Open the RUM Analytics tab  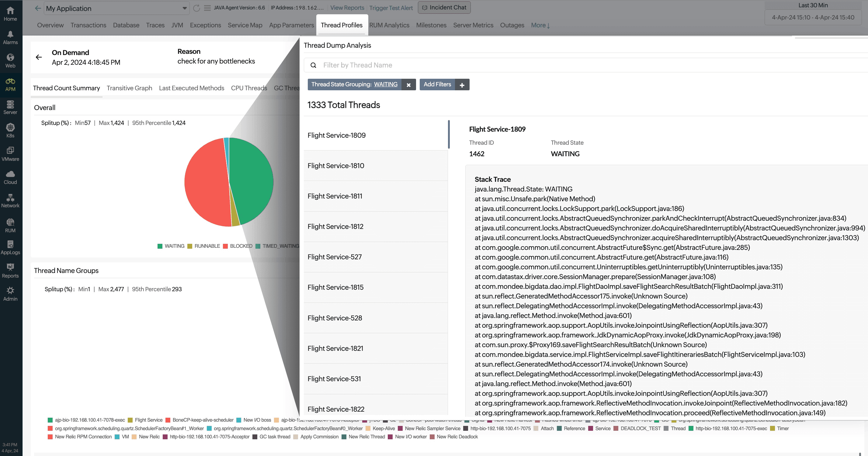coord(389,25)
